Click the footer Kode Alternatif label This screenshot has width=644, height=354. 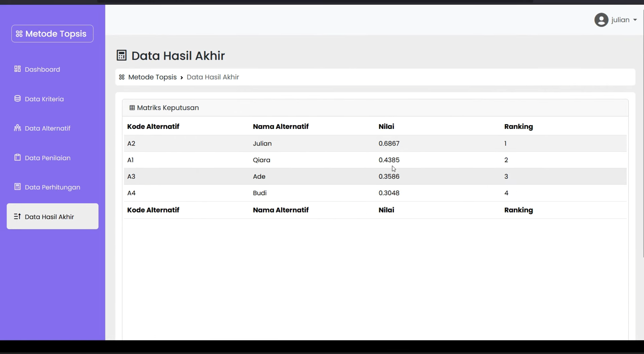click(x=153, y=210)
